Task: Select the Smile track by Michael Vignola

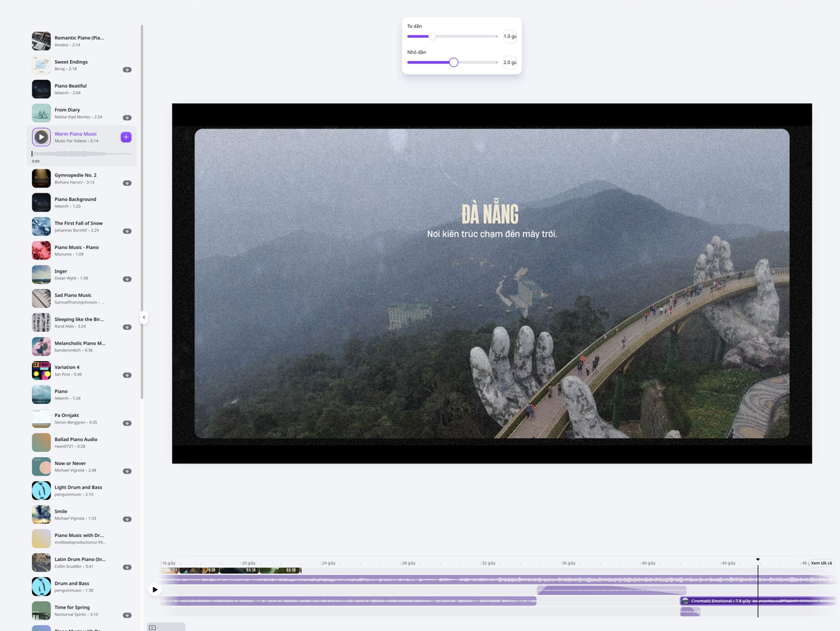Action: (81, 514)
